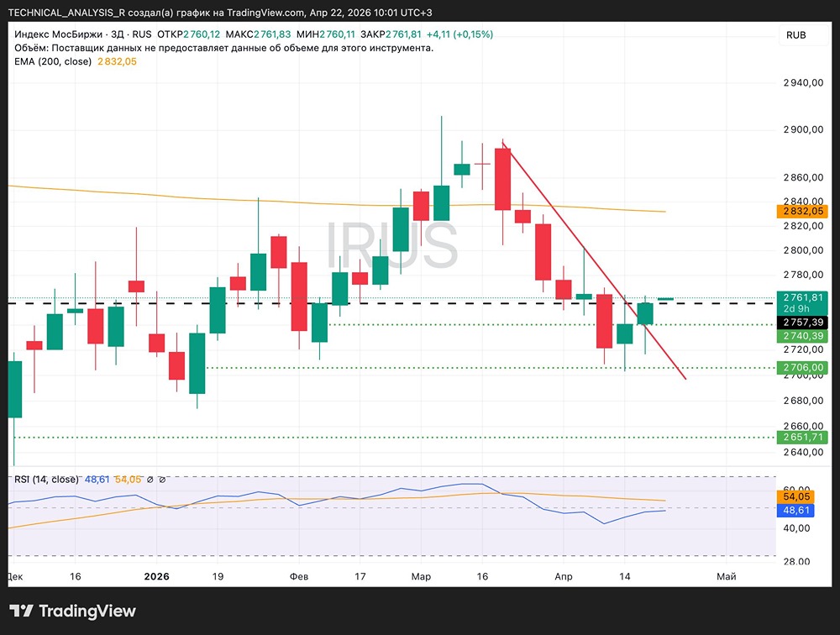Click the 2800,00 price axis label

803,250
